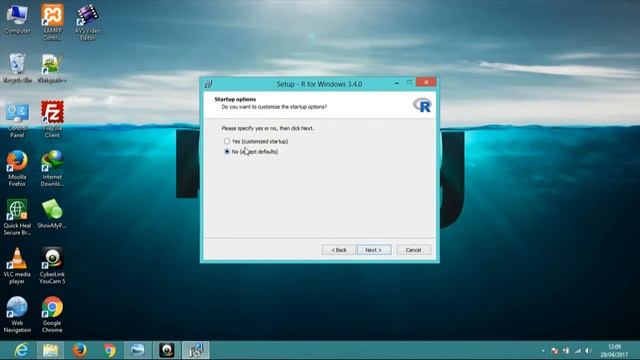The height and width of the screenshot is (360, 640).
Task: Click the setup icon in title bar
Action: click(x=209, y=84)
